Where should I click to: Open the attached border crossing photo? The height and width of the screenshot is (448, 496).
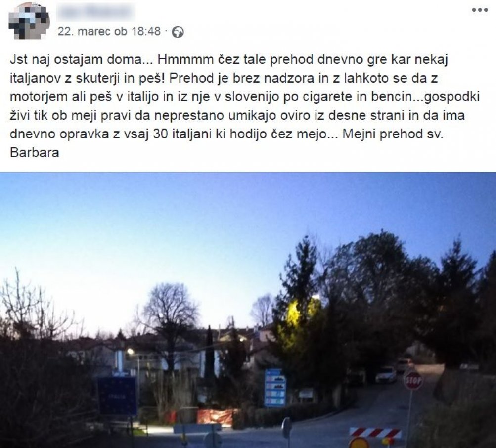[248, 310]
